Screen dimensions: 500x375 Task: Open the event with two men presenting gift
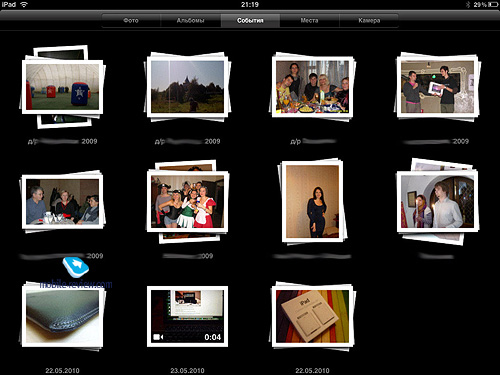coord(437,87)
